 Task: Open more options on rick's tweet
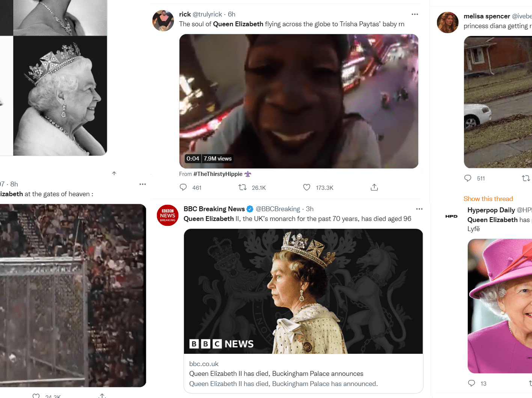tap(414, 14)
